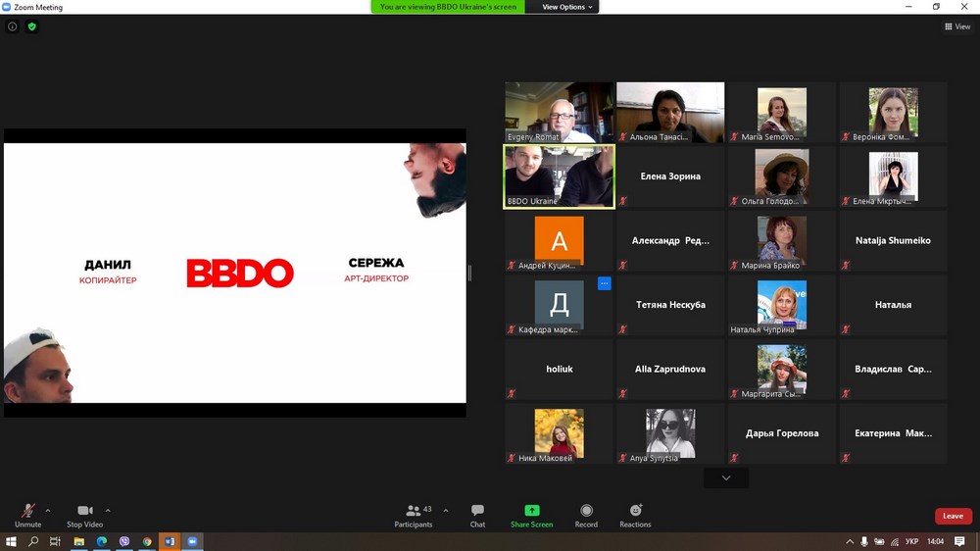The width and height of the screenshot is (980, 551).
Task: Select the BBDO Ukraine video tile
Action: click(x=559, y=176)
